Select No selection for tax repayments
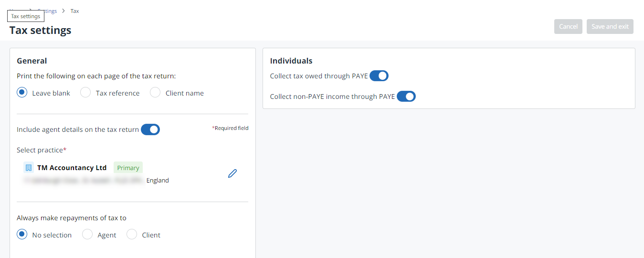The height and width of the screenshot is (258, 644). (x=22, y=235)
